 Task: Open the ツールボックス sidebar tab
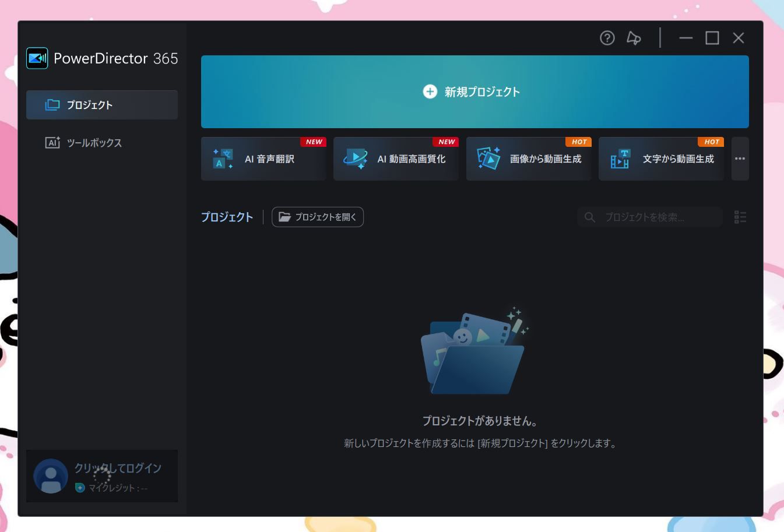pos(102,143)
